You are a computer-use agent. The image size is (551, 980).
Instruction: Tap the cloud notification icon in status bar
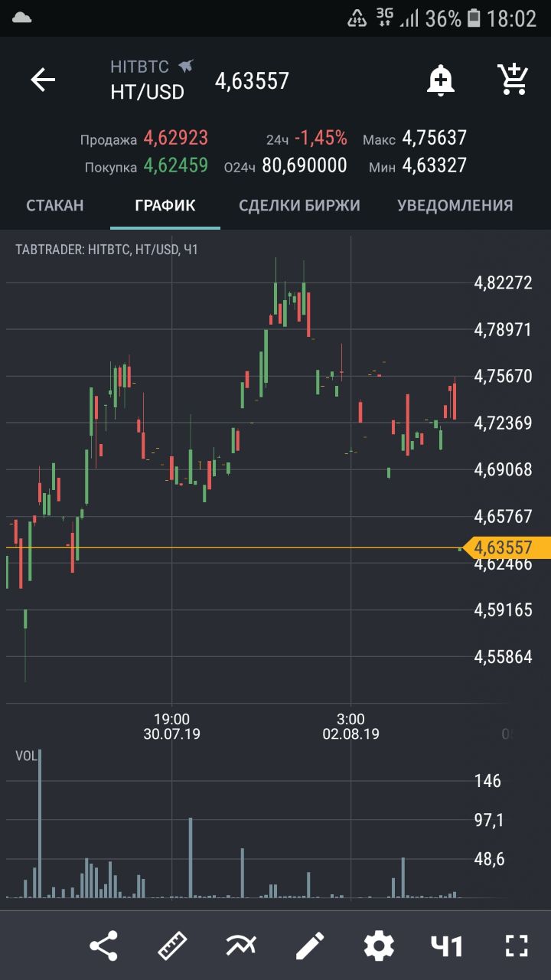click(21, 17)
